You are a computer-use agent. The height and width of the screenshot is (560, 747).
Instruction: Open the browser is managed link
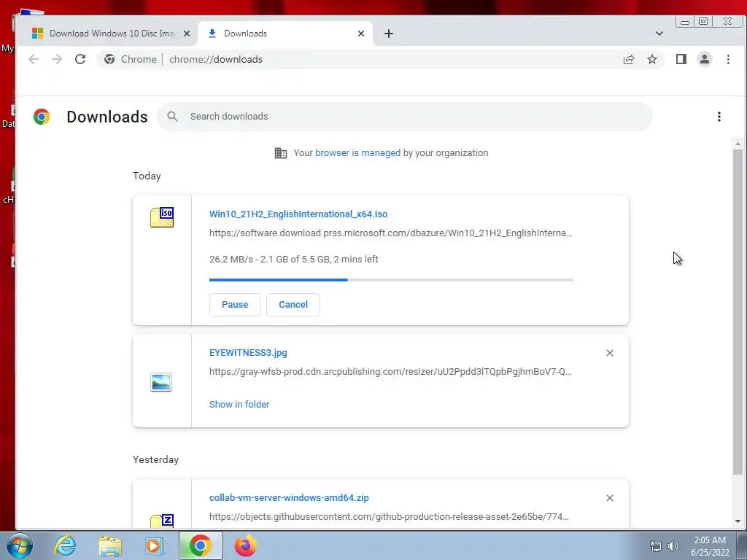coord(357,153)
